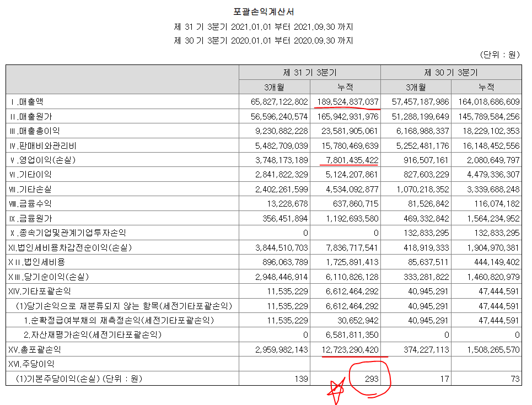This screenshot has height=405, width=532.
Task: Select the 제 31 기 3분기 date range line
Action: coord(264,27)
